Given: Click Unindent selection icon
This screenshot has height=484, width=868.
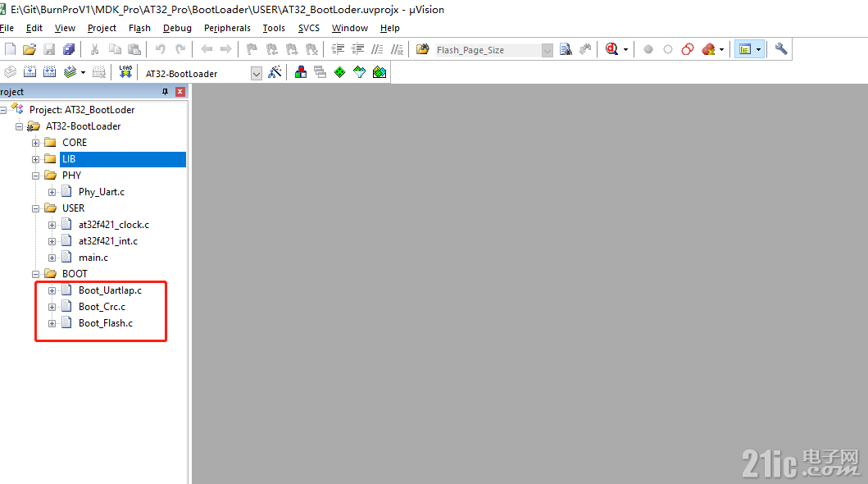Looking at the screenshot, I should (357, 50).
